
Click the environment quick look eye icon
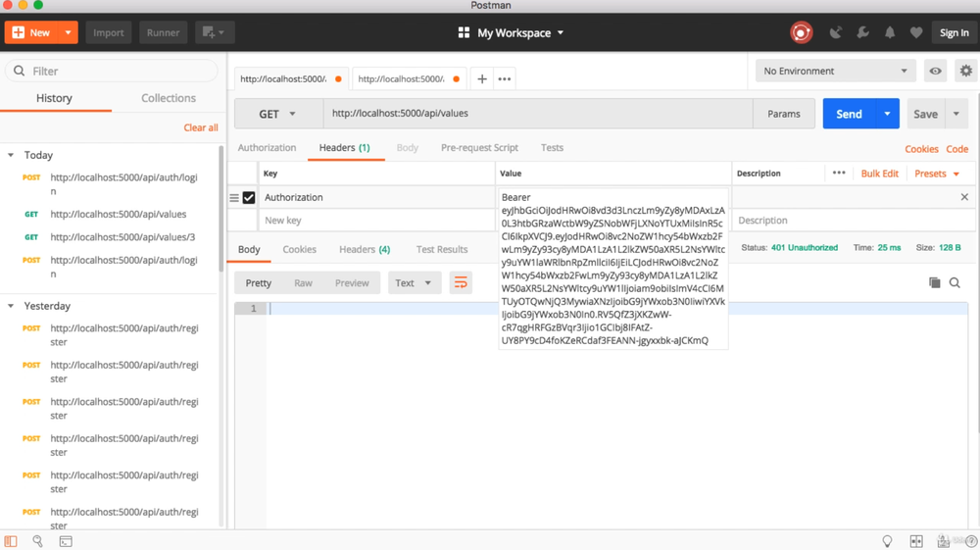(935, 72)
